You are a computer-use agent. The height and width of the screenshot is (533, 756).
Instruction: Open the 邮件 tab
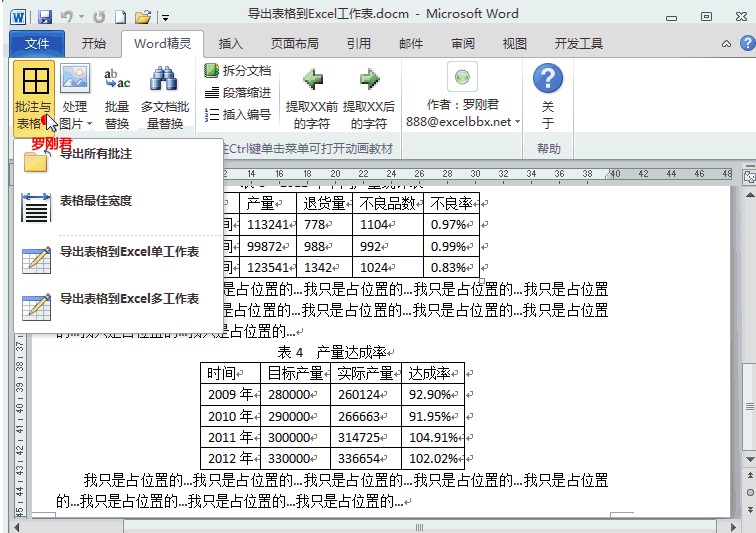pos(411,44)
